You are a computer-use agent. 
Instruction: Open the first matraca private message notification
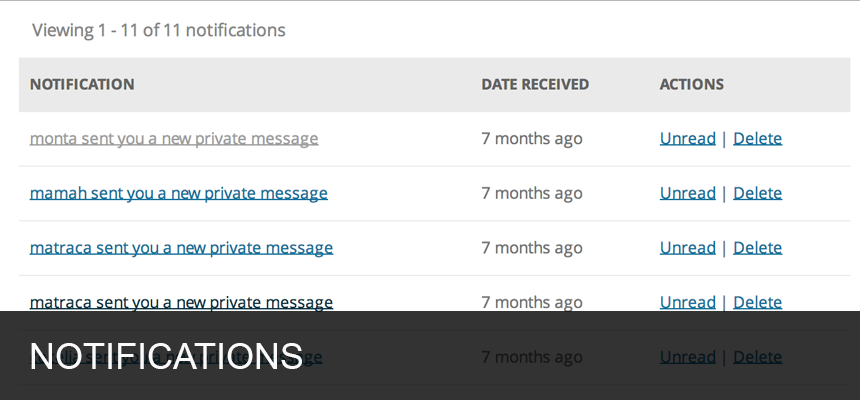pyautogui.click(x=181, y=247)
